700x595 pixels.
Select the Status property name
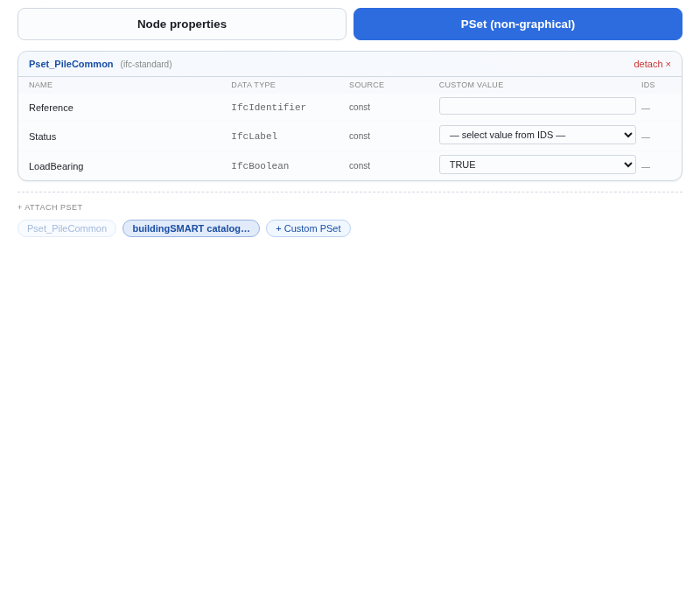[x=42, y=136]
